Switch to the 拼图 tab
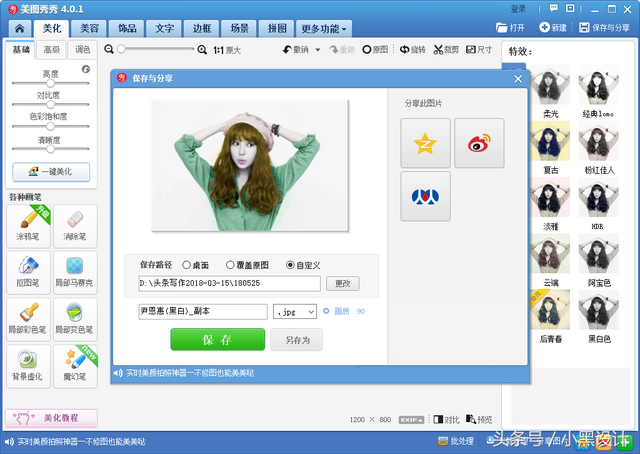 pyautogui.click(x=277, y=29)
